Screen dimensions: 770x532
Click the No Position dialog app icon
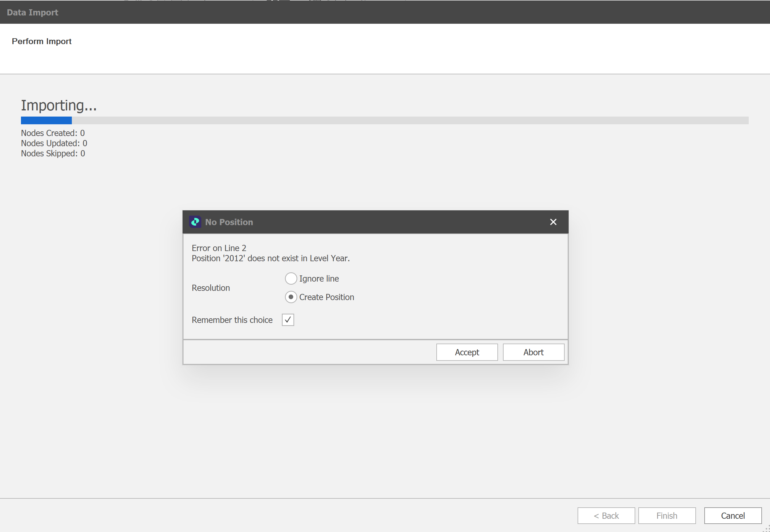click(195, 222)
